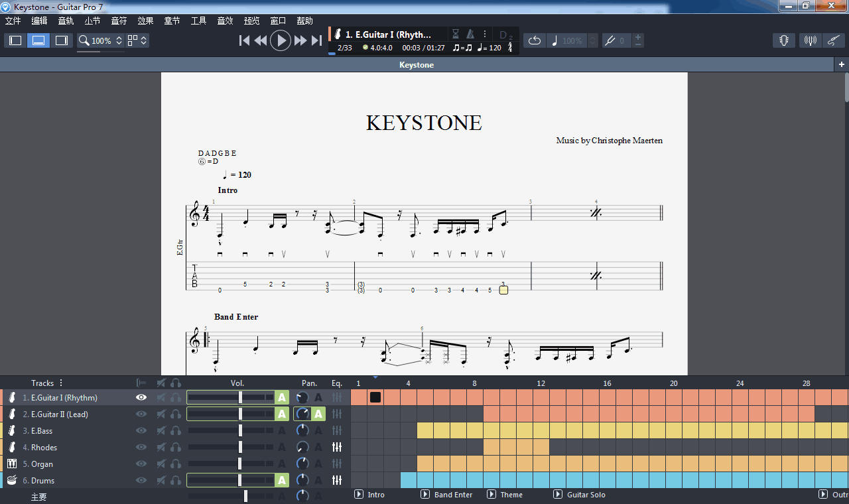Click the time signature 4/4 icon
Viewport: 849px width, 504px height.
pos(509,48)
